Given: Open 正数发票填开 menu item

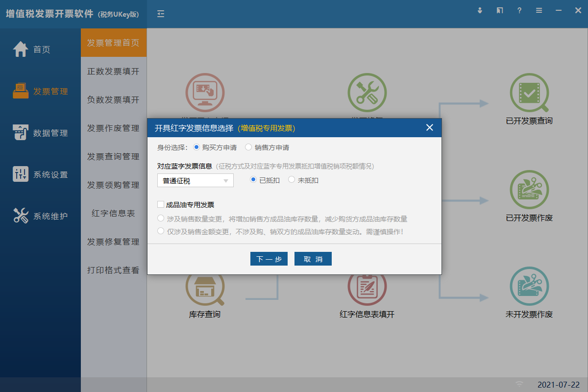Looking at the screenshot, I should pyautogui.click(x=113, y=72).
